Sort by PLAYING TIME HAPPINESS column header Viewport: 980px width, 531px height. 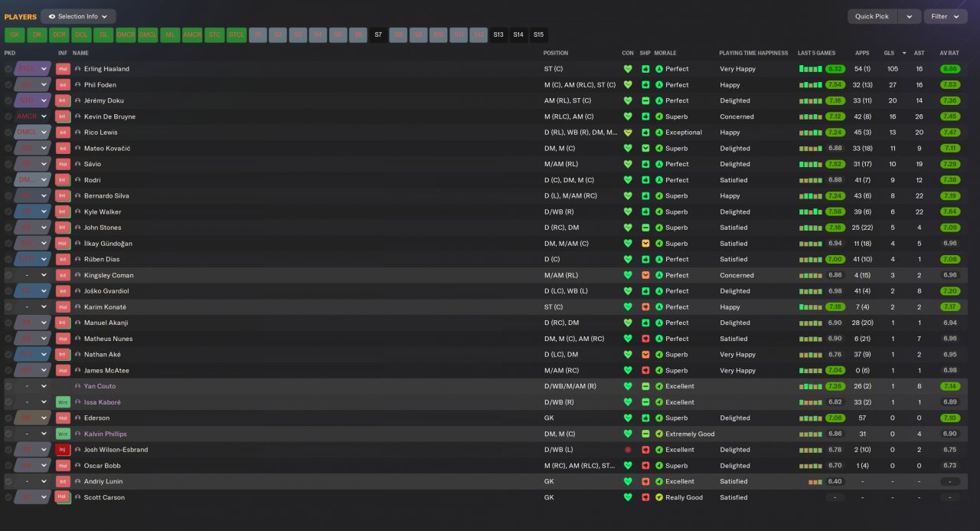(x=753, y=53)
